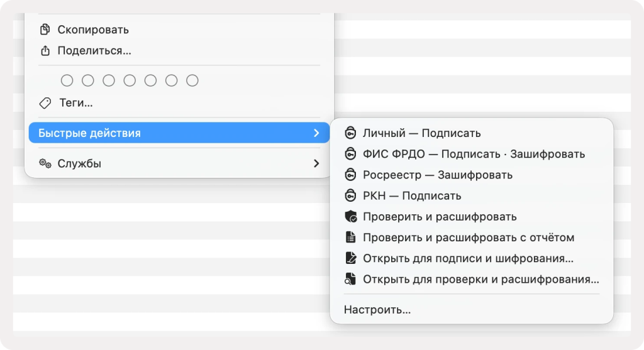Run Росреестр — Зашифровать quick action
The width and height of the screenshot is (644, 350).
click(472, 175)
